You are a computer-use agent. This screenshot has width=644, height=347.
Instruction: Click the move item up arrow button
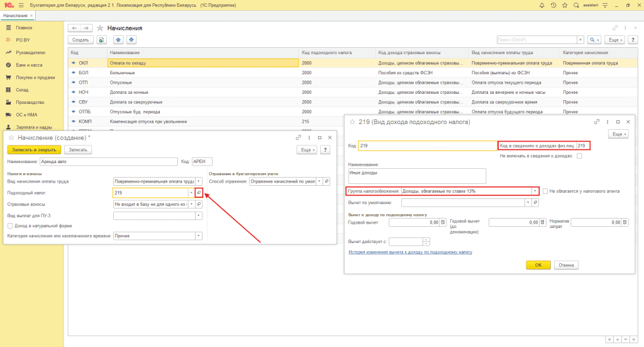[x=118, y=40]
